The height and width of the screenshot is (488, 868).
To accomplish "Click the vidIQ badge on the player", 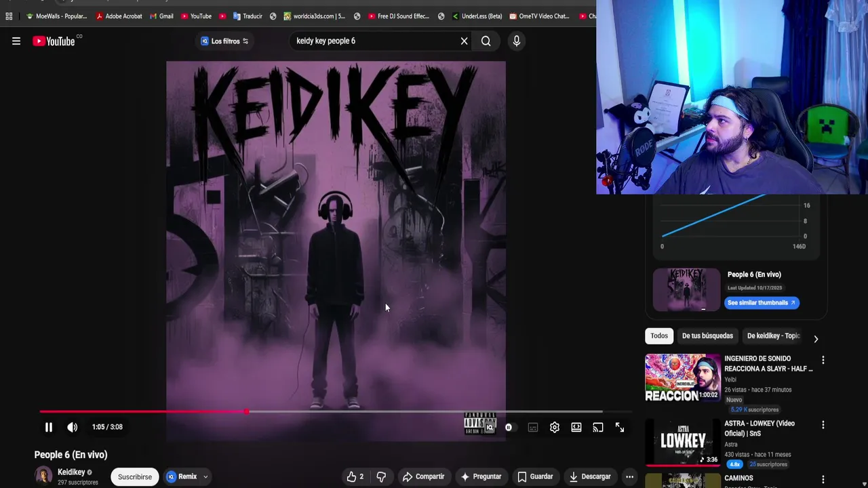I will 489,428.
